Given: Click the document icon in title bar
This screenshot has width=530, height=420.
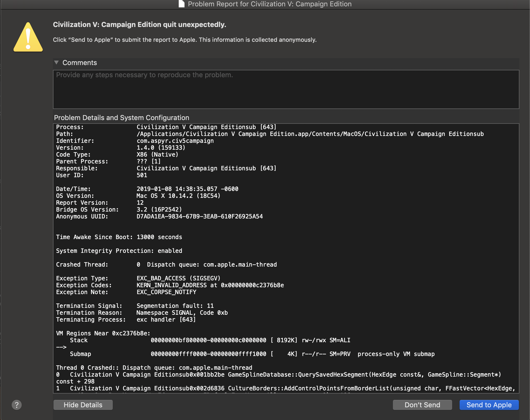Looking at the screenshot, I should pyautogui.click(x=182, y=4).
